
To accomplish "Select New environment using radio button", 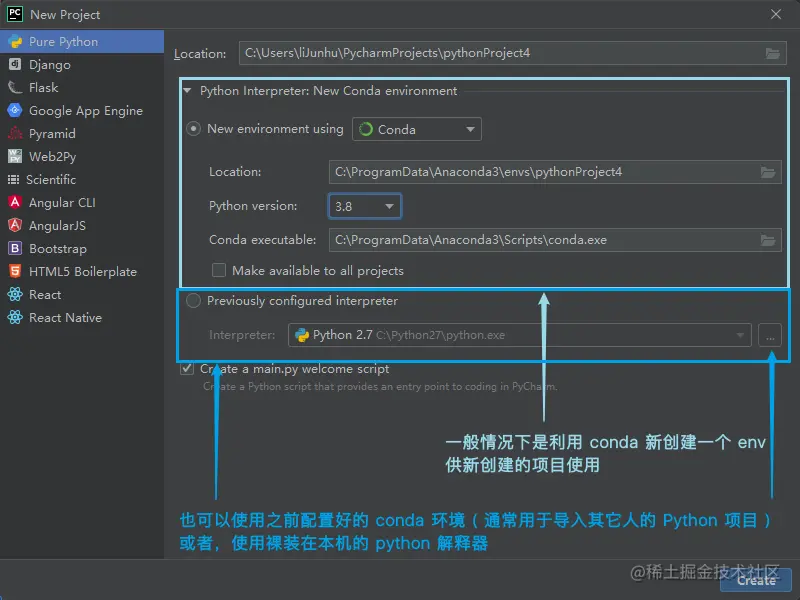I will [193, 129].
